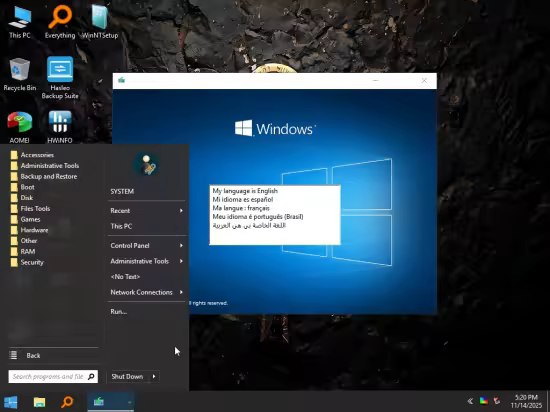
Task: Open the Other folder
Action: pyautogui.click(x=24, y=241)
